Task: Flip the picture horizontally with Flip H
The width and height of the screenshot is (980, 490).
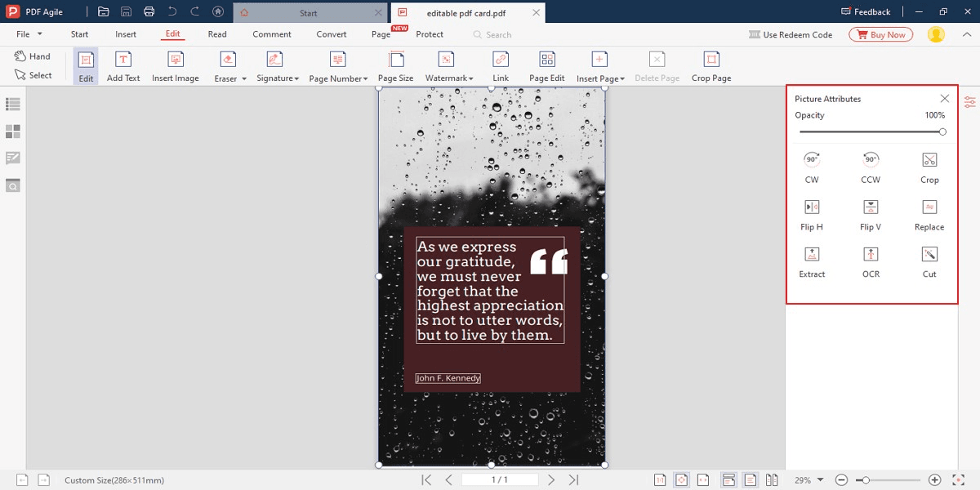Action: 812,216
